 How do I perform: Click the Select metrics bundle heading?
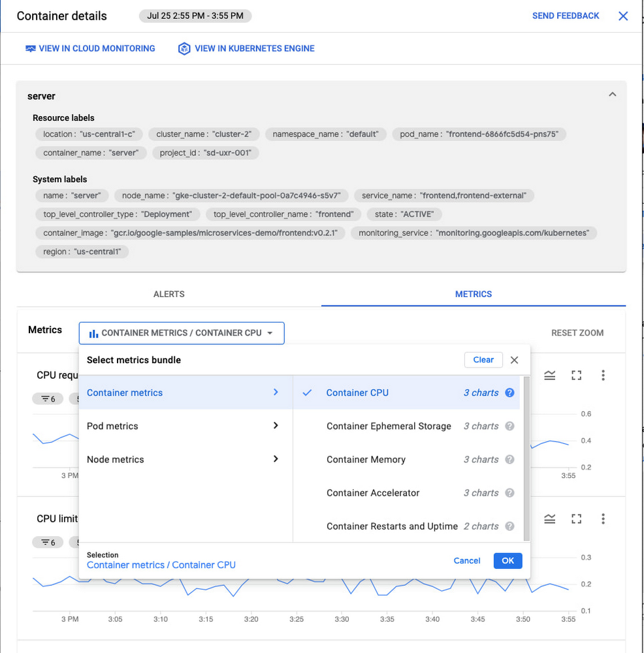pos(134,360)
